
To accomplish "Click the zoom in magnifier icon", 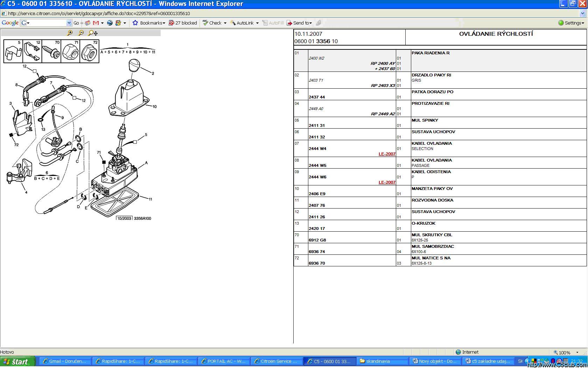I will [x=70, y=33].
